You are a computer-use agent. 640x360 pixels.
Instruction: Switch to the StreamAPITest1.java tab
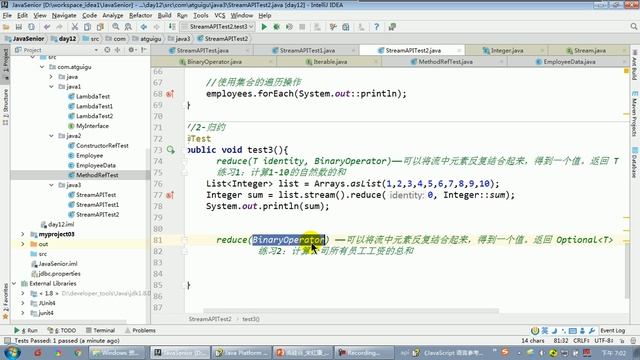(x=307, y=50)
